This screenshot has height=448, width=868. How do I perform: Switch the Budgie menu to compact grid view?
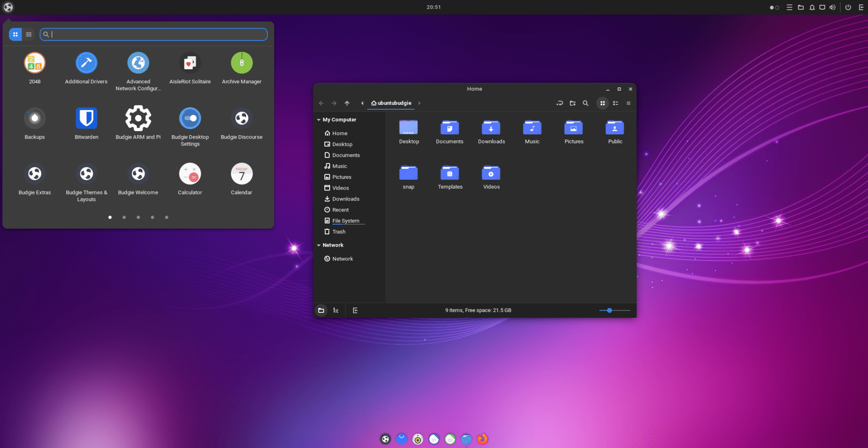coord(28,34)
